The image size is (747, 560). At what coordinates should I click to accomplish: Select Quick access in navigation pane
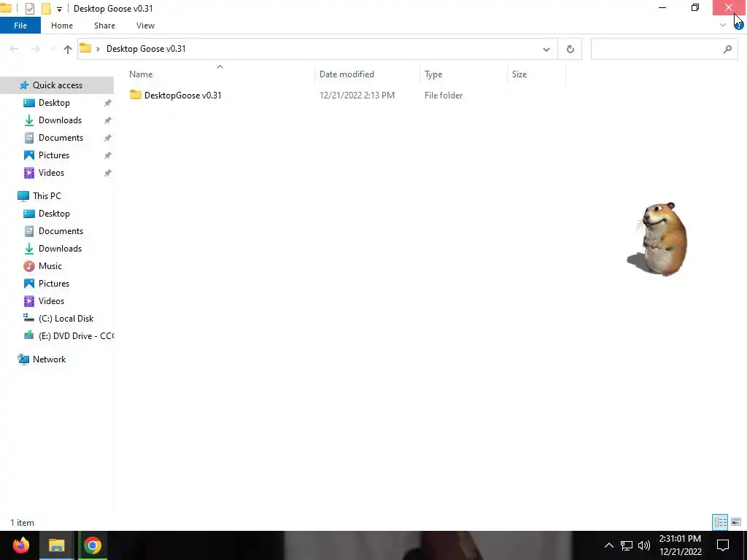57,85
